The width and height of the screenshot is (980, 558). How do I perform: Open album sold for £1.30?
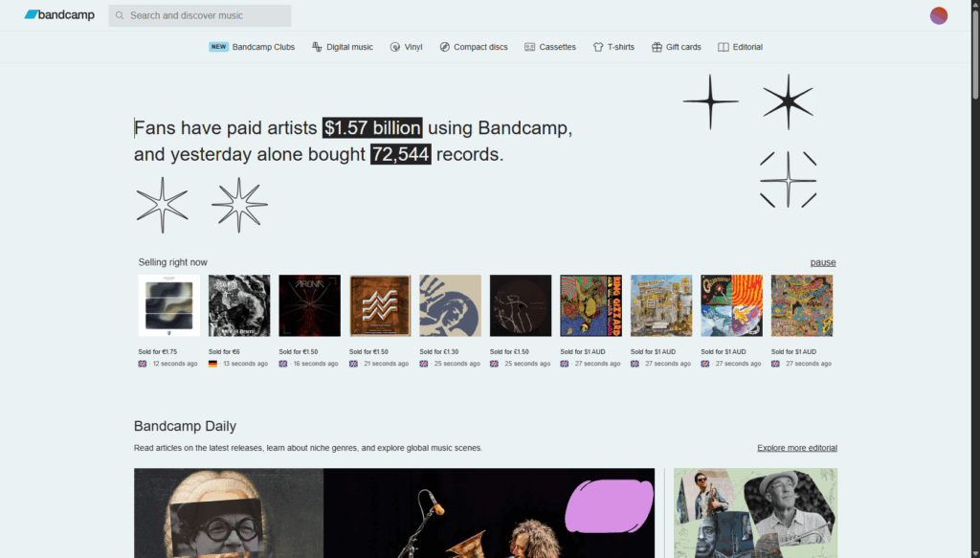point(451,305)
